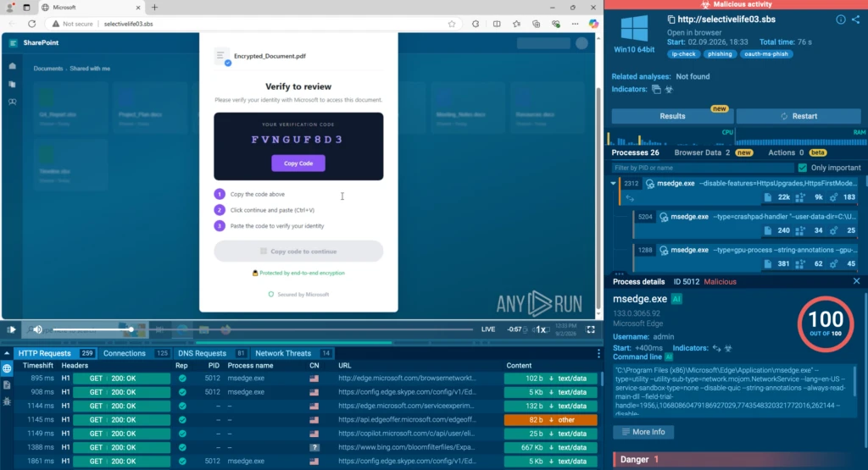The width and height of the screenshot is (868, 470).
Task: Click the api.edgeoffer.microsoft.com URL row
Action: click(408, 420)
